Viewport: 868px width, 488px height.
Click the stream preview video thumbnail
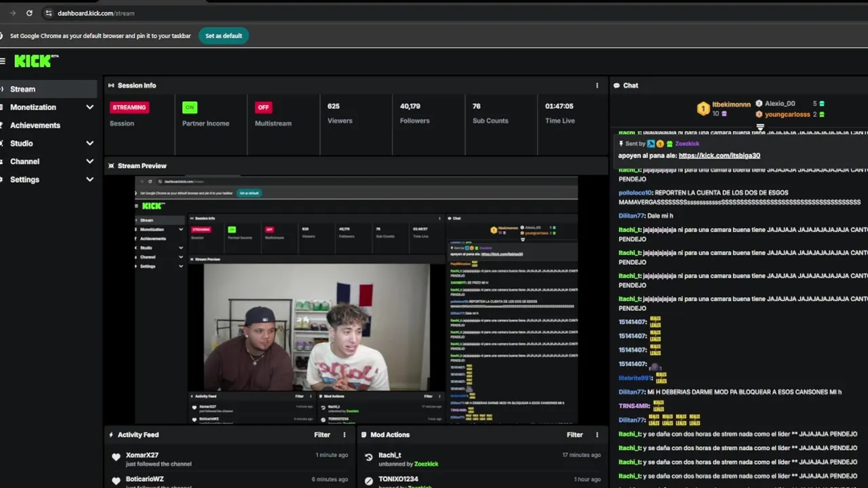click(x=356, y=300)
